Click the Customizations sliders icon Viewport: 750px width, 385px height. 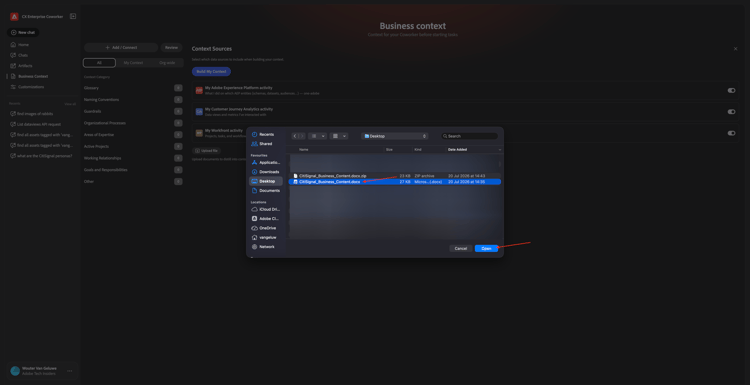click(13, 87)
